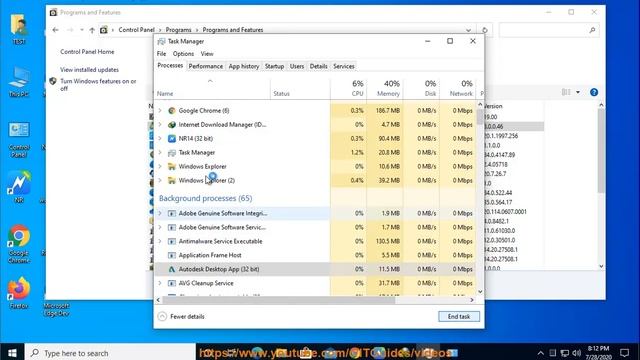Open the Firefox desktop shortcut
Screen dimensions: 640x360
pos(19,292)
